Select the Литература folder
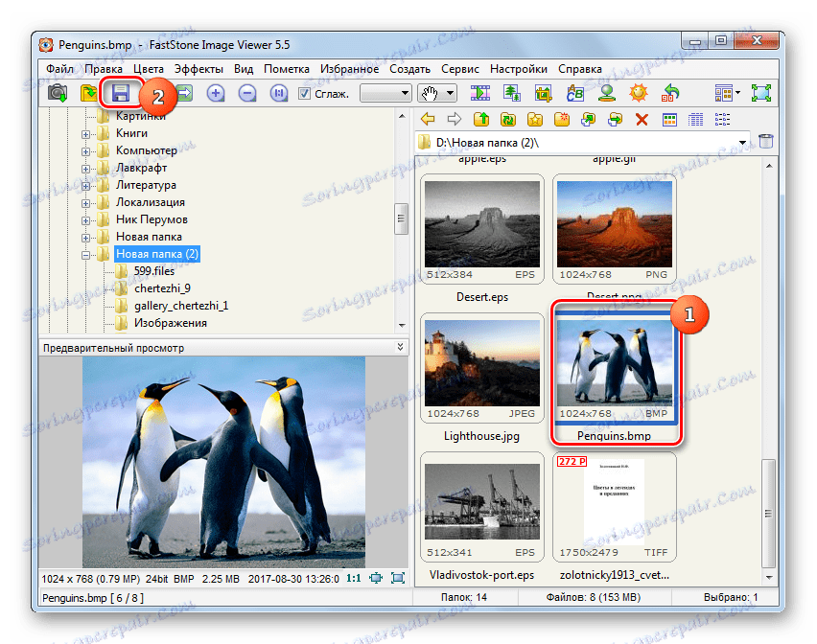Viewport: 817px width, 644px height. click(146, 185)
